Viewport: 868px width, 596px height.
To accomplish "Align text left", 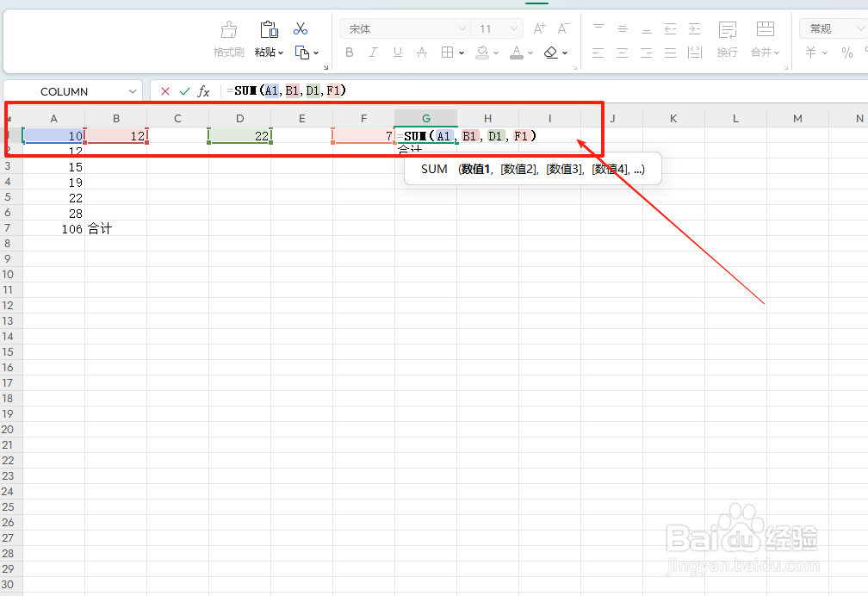I will click(598, 53).
